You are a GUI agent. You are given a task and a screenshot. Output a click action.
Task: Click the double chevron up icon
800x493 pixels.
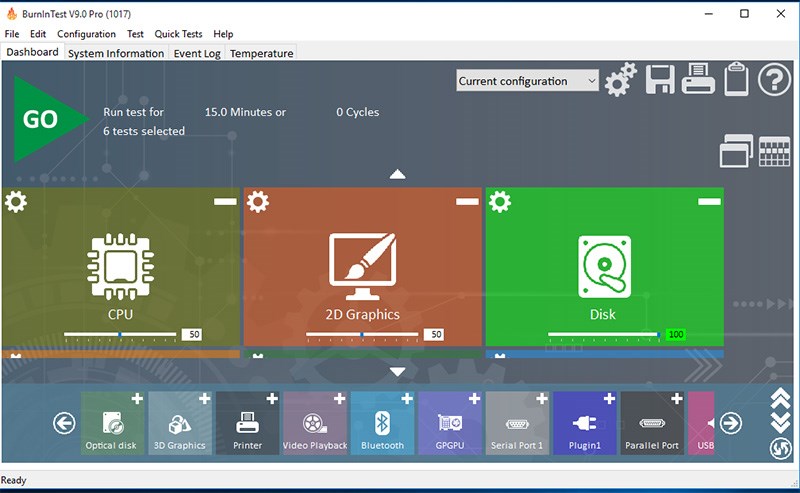tap(781, 399)
